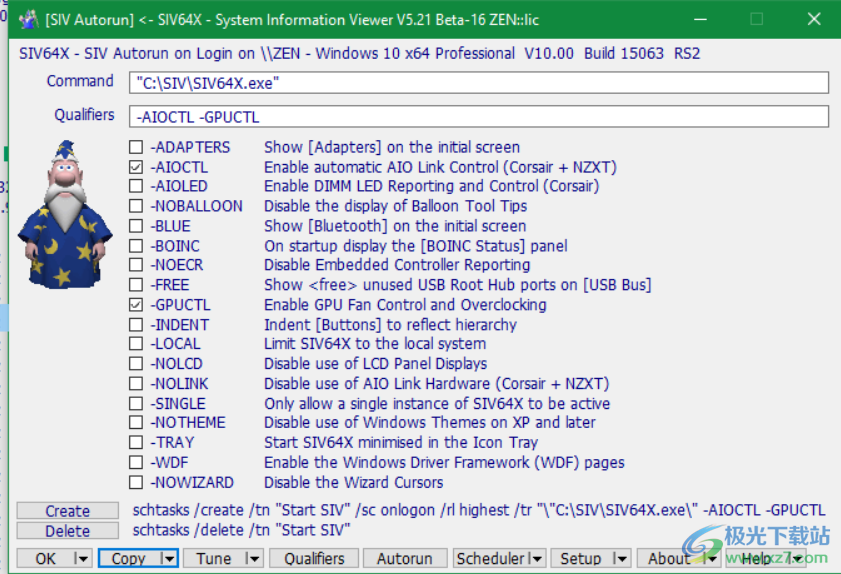Minimize the SIV Autorun window
Viewport: 841px width, 574px height.
(x=700, y=19)
